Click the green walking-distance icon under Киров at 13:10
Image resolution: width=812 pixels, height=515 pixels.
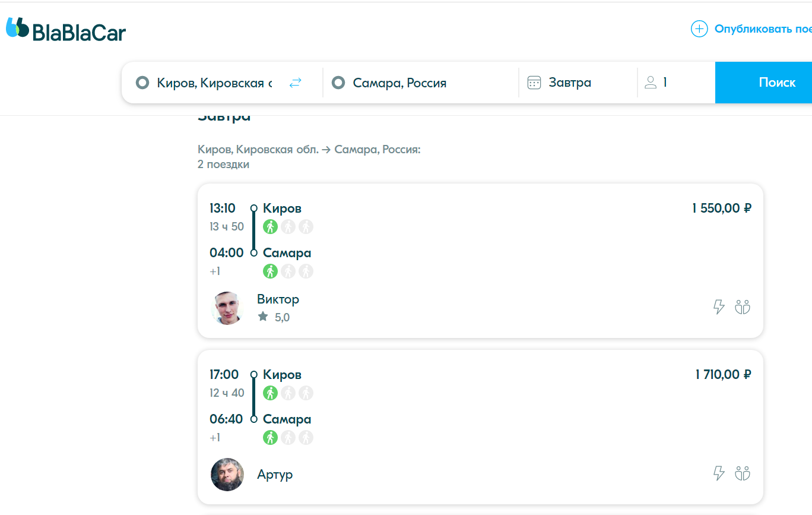(x=270, y=226)
